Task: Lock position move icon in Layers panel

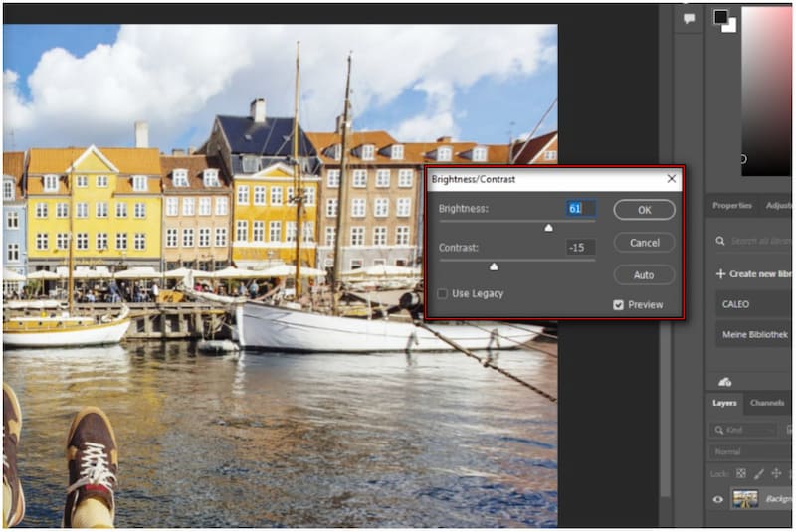Action: click(776, 473)
